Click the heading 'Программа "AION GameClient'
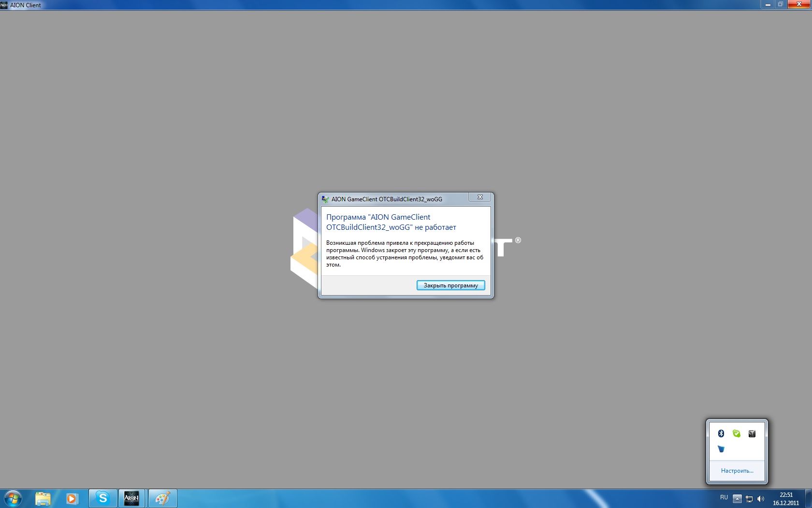The width and height of the screenshot is (812, 508). tap(378, 217)
